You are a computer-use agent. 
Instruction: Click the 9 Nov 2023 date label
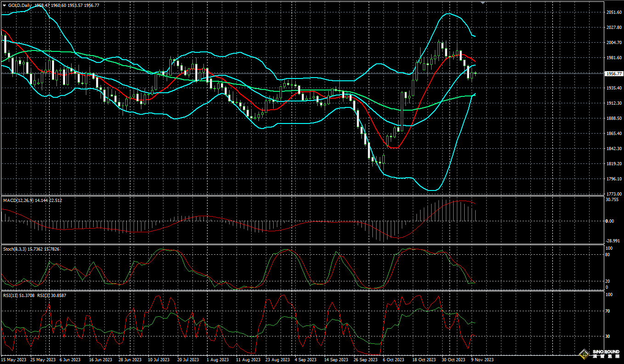pyautogui.click(x=483, y=360)
